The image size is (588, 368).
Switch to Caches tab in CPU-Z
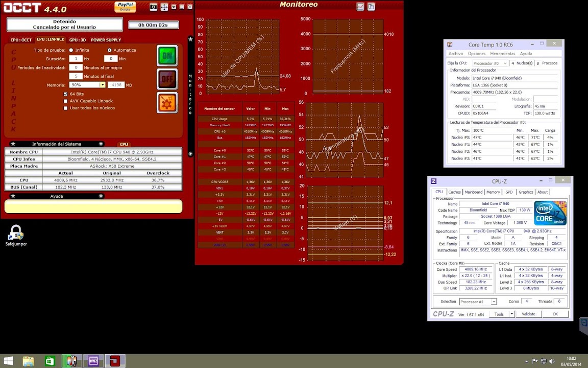[454, 192]
